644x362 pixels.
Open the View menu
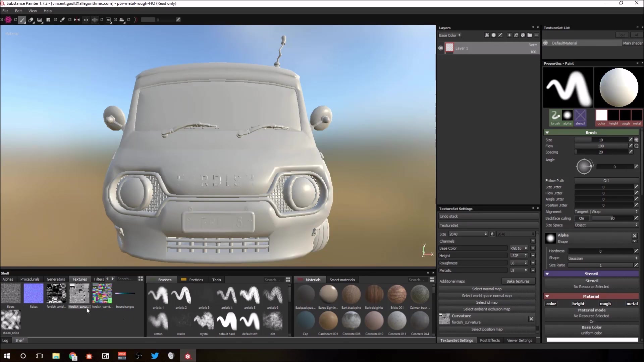(x=32, y=11)
